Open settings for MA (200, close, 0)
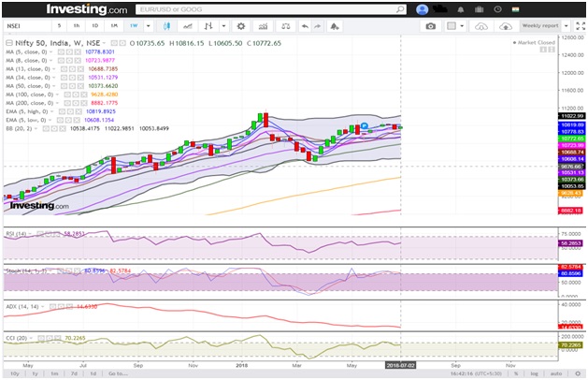Image resolution: width=588 pixels, height=380 pixels. pos(75,103)
